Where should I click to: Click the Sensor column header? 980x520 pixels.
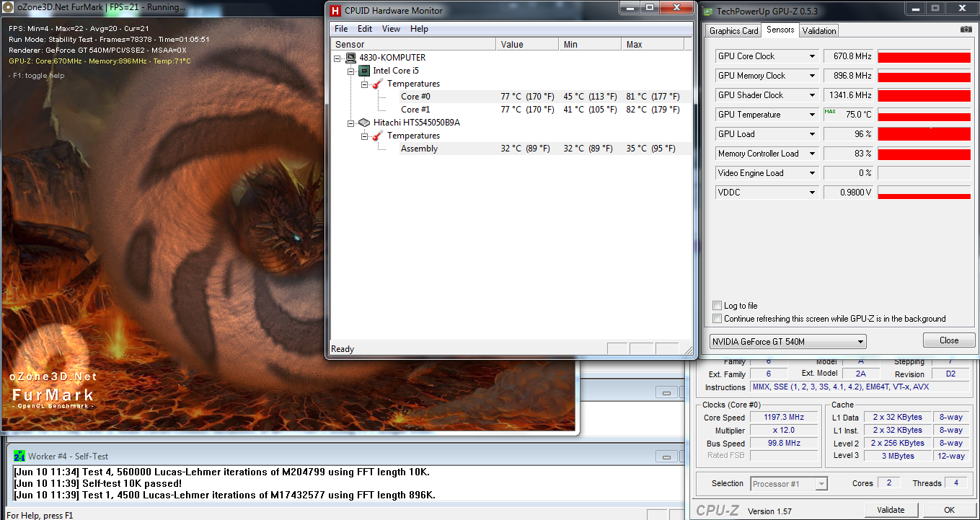click(413, 45)
